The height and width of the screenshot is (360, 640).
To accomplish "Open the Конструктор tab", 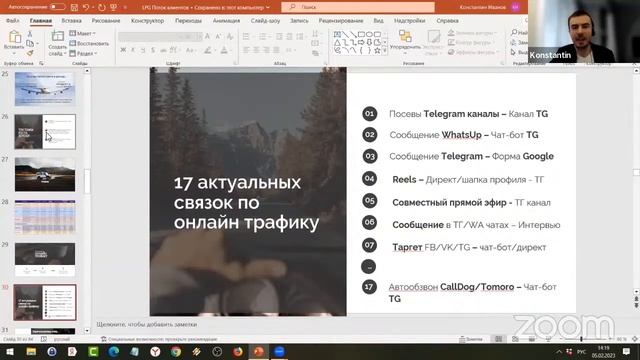I will 147,20.
